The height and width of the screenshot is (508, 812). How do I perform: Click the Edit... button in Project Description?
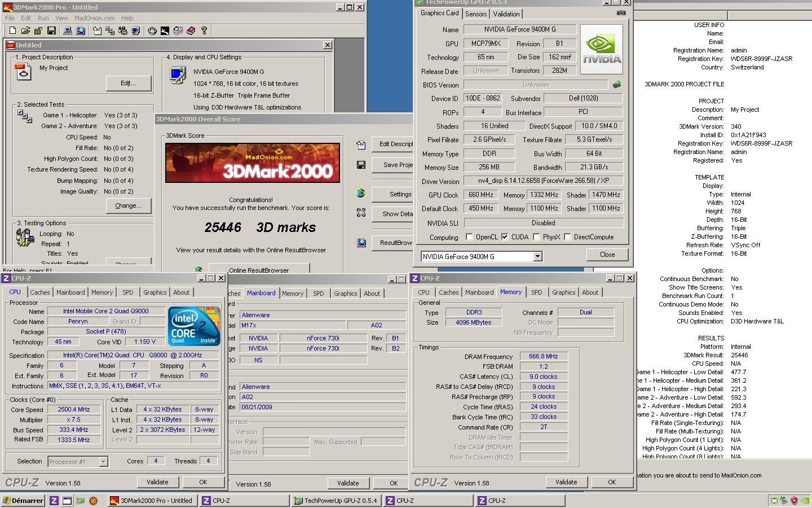pyautogui.click(x=129, y=83)
